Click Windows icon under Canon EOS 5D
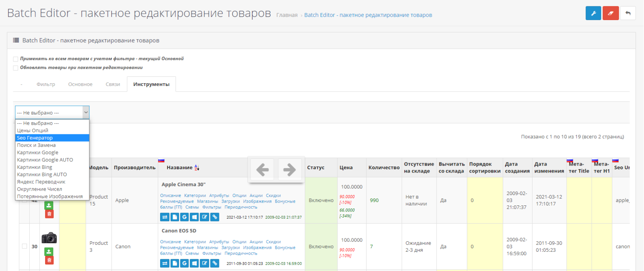Image resolution: width=644 pixels, height=271 pixels. pyautogui.click(x=194, y=263)
